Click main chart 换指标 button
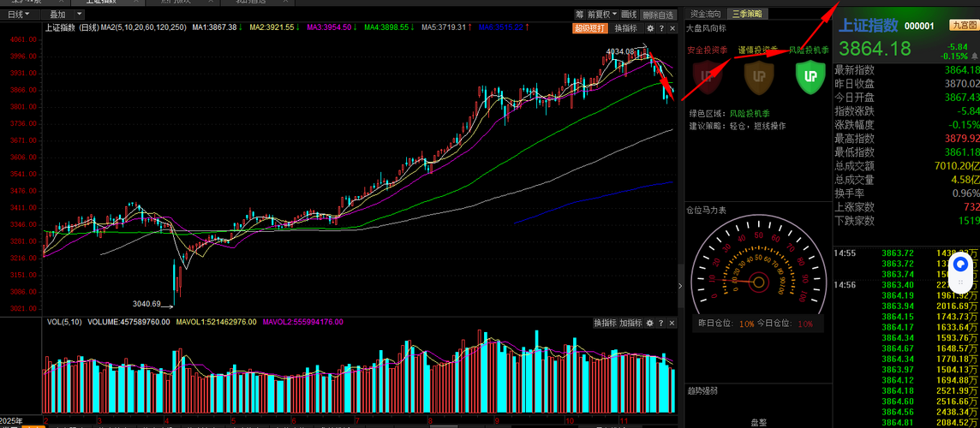 [625, 28]
